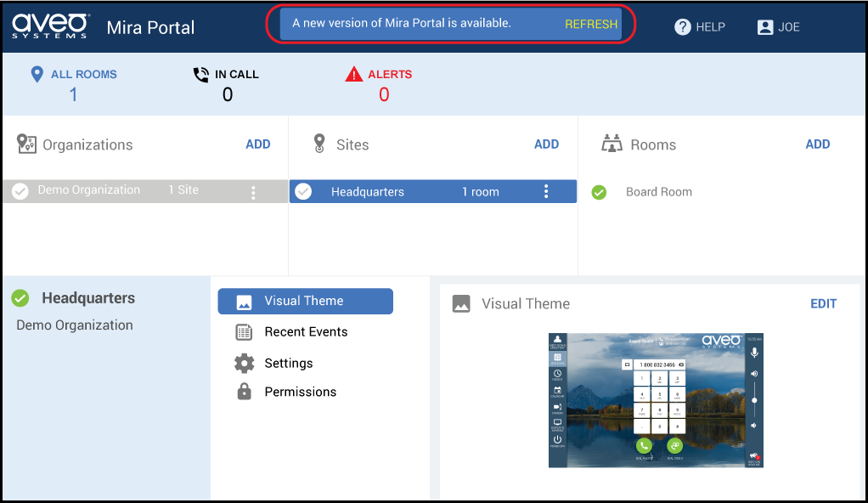Image resolution: width=868 pixels, height=503 pixels.
Task: Edit the Visual Theme
Action: (x=823, y=304)
